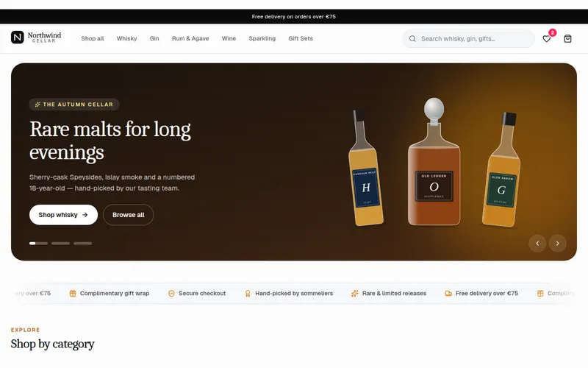Focus the Search whisky, gin, gifts field
588x368 pixels.
click(468, 39)
